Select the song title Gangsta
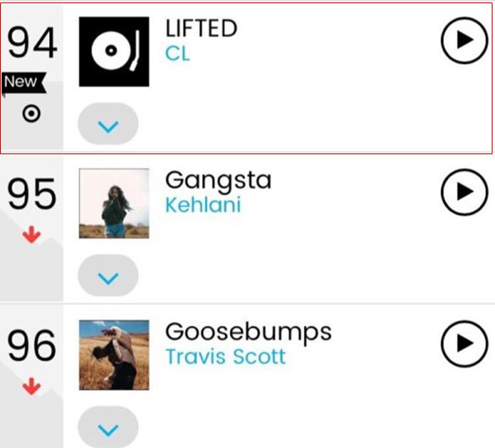This screenshot has width=495, height=448. pos(218,181)
